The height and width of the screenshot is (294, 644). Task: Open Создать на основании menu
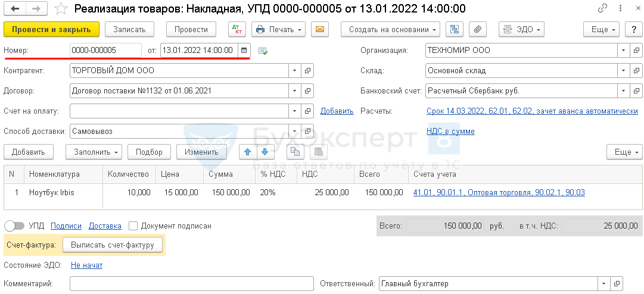[390, 29]
